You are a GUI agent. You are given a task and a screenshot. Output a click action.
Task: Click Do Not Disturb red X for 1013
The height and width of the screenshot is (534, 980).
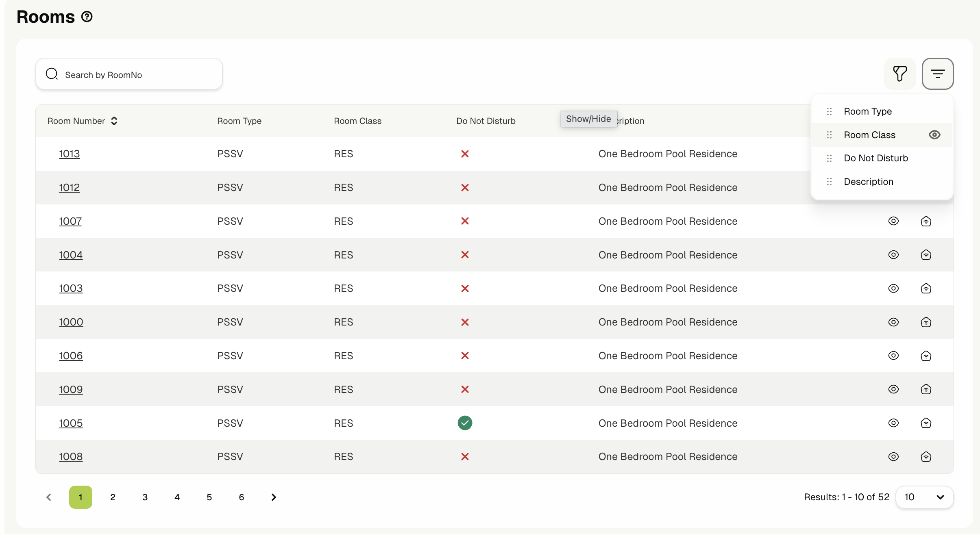[x=465, y=154]
